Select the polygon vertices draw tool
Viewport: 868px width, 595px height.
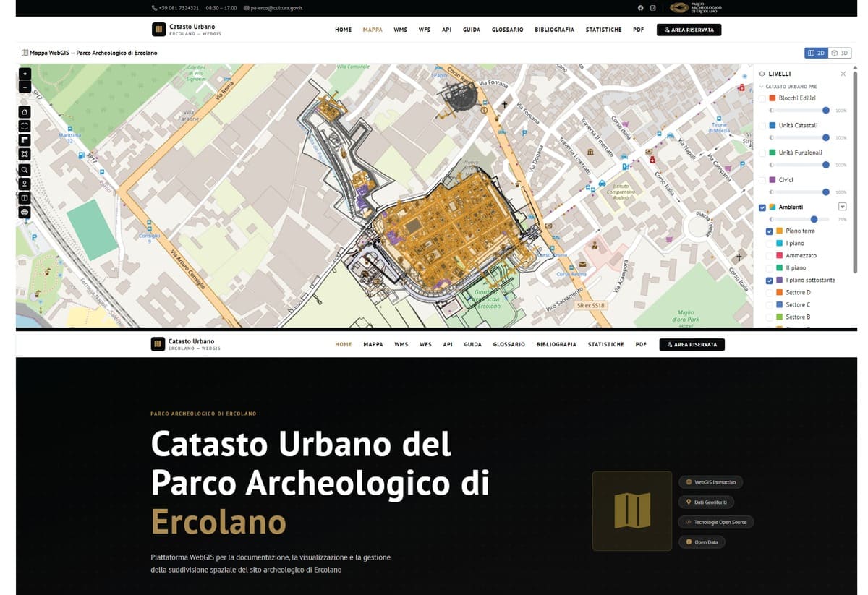point(25,154)
